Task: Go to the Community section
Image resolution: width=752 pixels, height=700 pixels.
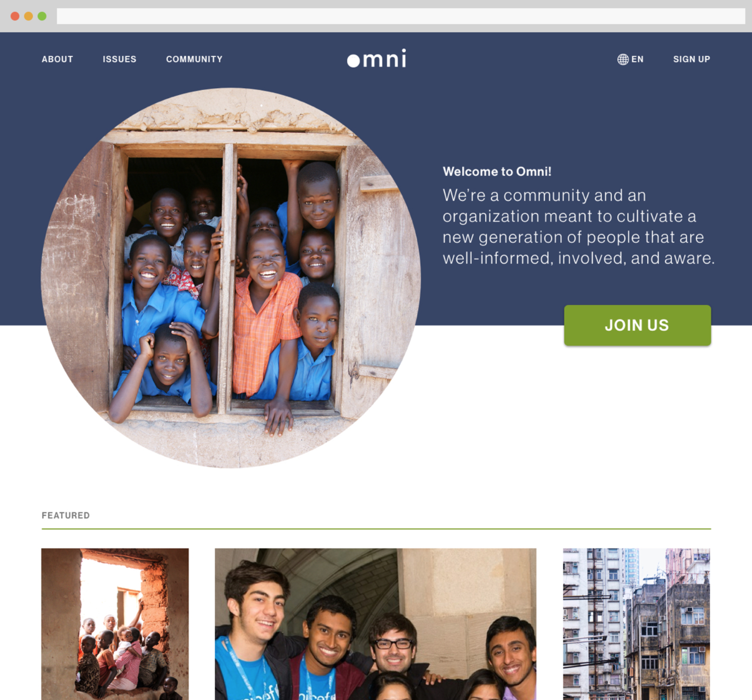Action: tap(194, 59)
